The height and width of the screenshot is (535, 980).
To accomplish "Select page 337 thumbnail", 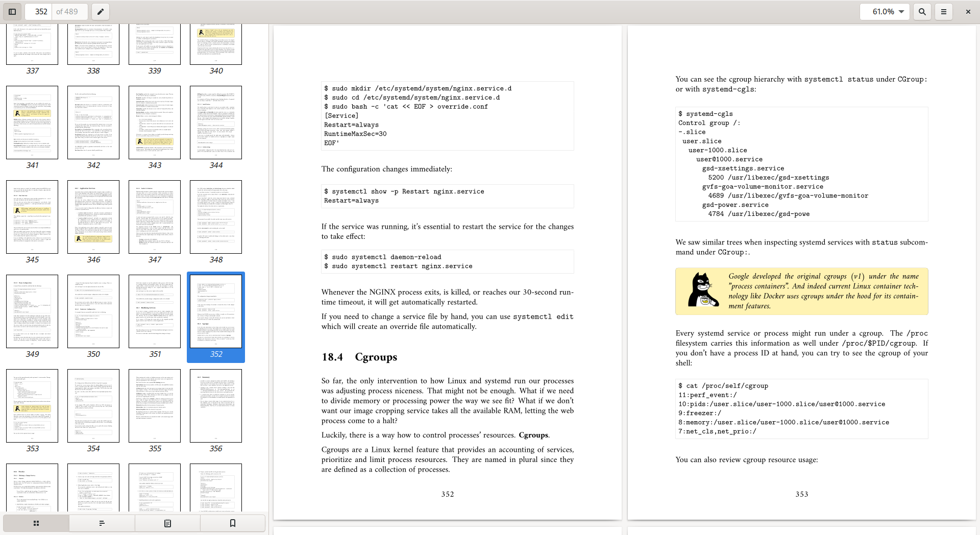I will [32, 44].
